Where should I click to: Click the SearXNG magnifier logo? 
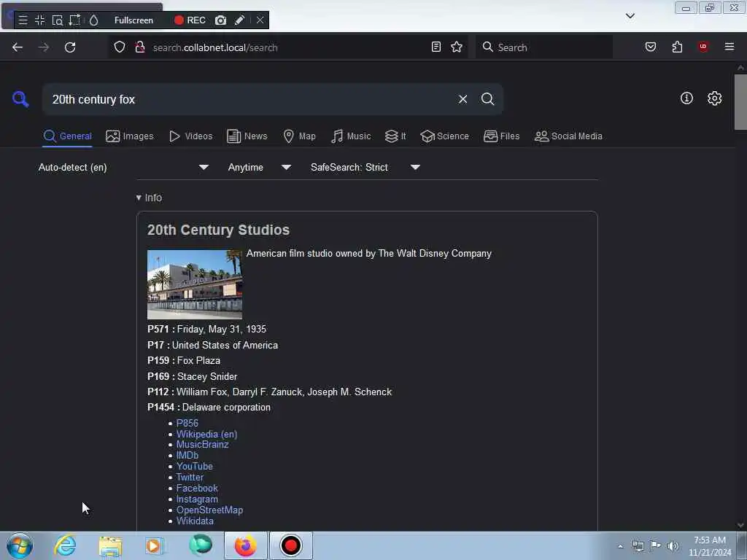click(20, 99)
